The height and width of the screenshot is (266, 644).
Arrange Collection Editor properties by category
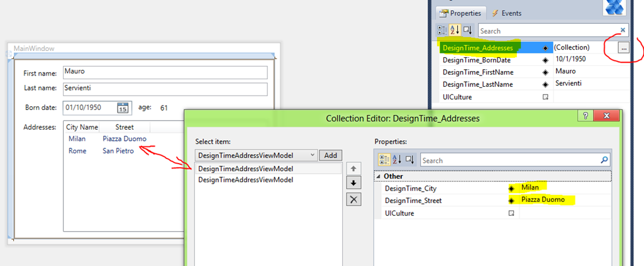click(384, 160)
